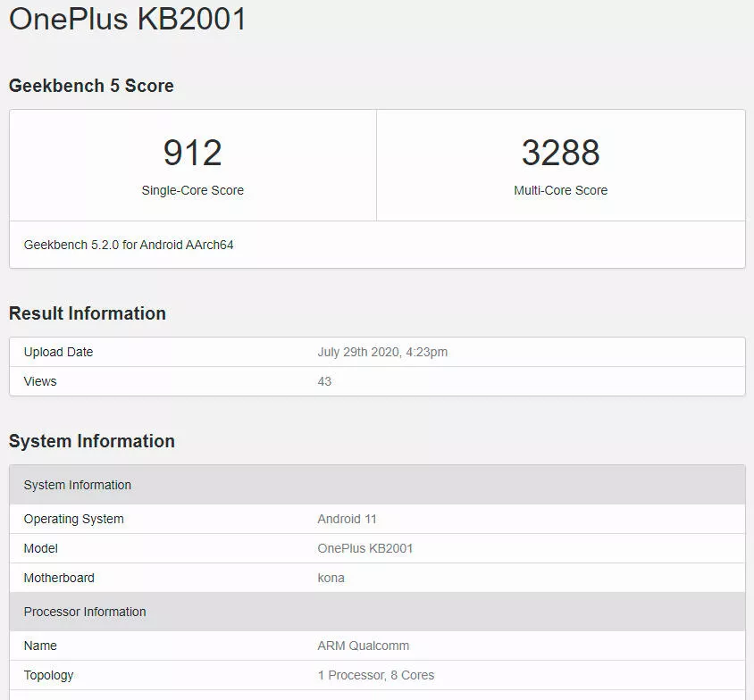Click the Multi-Core Score label
Image resolution: width=754 pixels, height=700 pixels.
(x=561, y=190)
